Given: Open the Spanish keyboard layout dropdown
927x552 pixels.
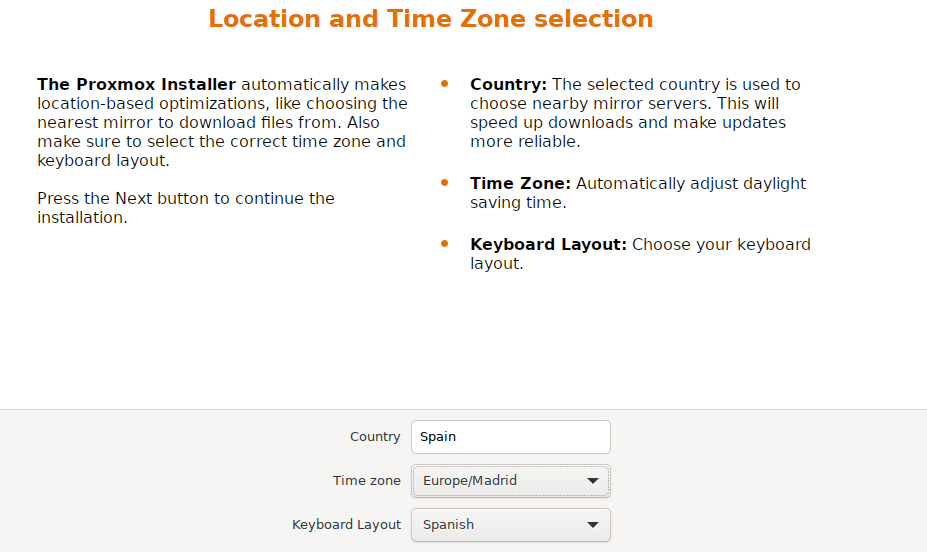Looking at the screenshot, I should (x=500, y=524).
